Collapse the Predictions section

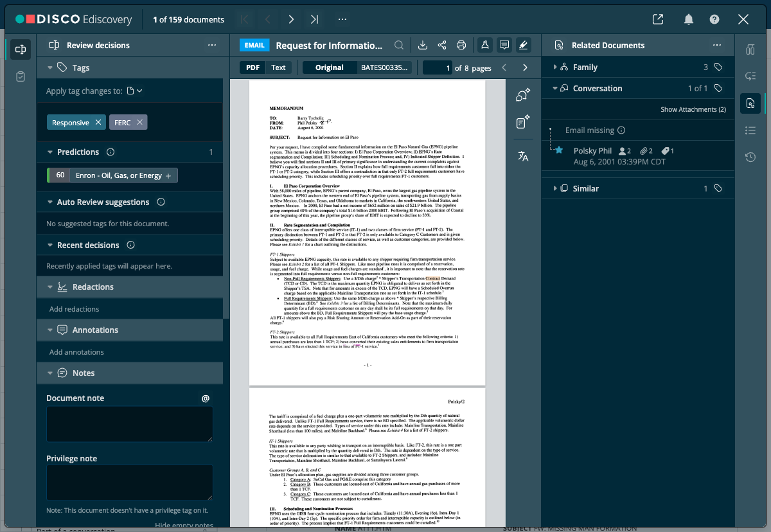49,152
